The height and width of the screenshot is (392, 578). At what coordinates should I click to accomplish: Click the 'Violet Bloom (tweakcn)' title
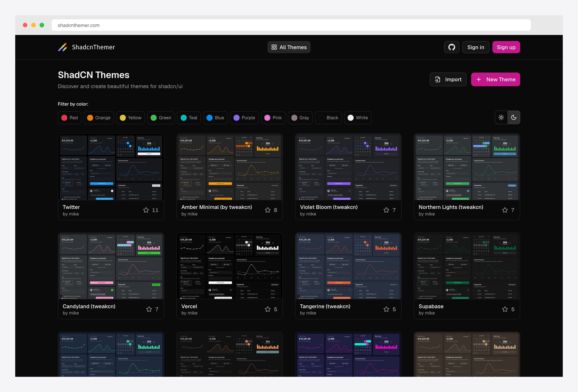pyautogui.click(x=329, y=207)
